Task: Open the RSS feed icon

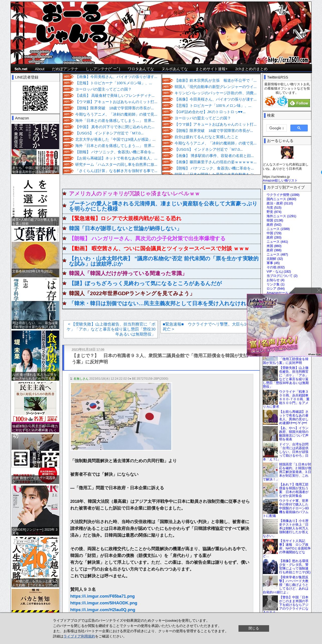Action: (x=270, y=101)
